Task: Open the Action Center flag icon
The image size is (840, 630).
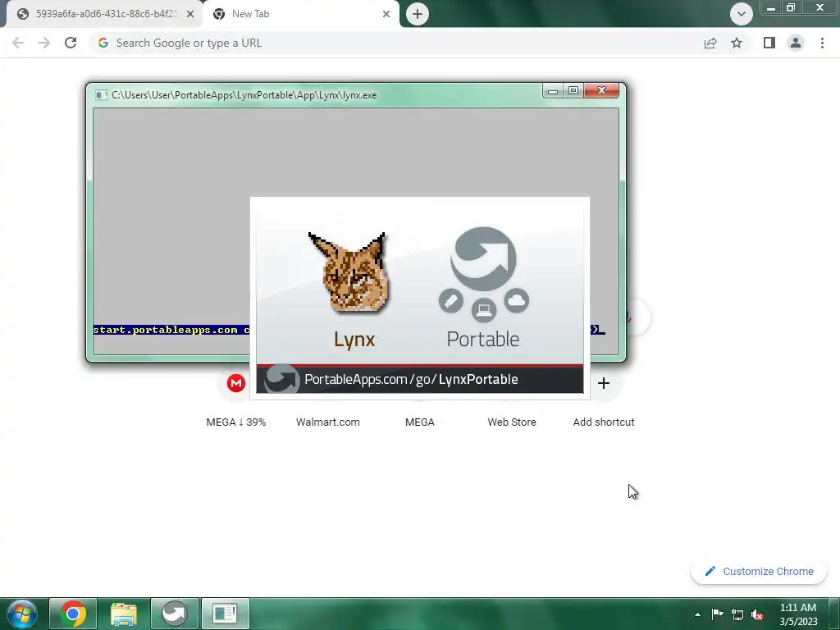Action: [717, 614]
